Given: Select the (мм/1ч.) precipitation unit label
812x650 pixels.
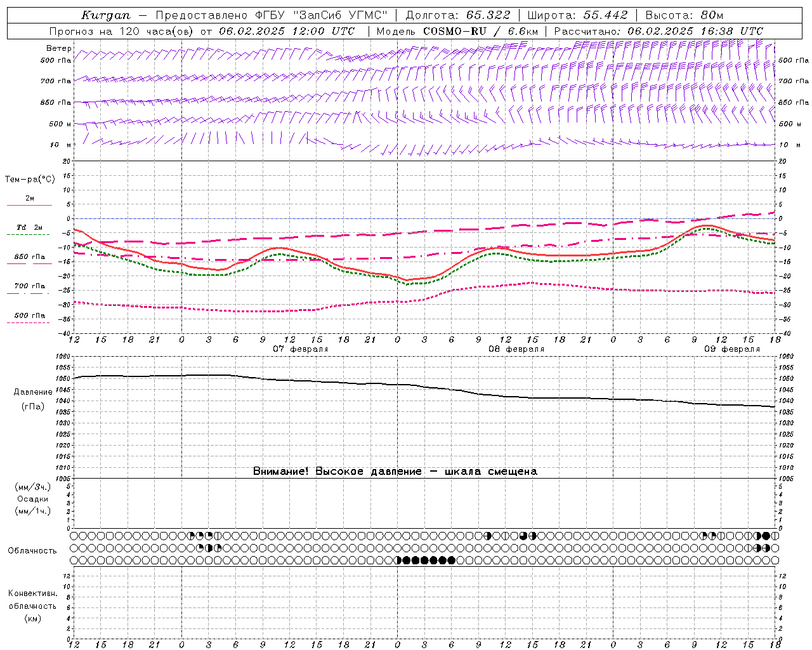Looking at the screenshot, I should pos(33,511).
